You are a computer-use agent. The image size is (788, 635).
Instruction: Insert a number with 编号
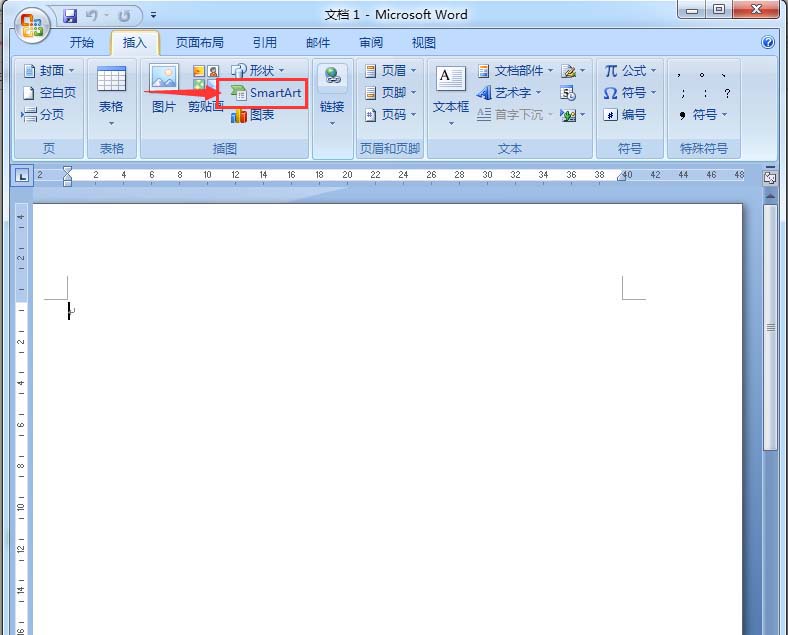[625, 115]
